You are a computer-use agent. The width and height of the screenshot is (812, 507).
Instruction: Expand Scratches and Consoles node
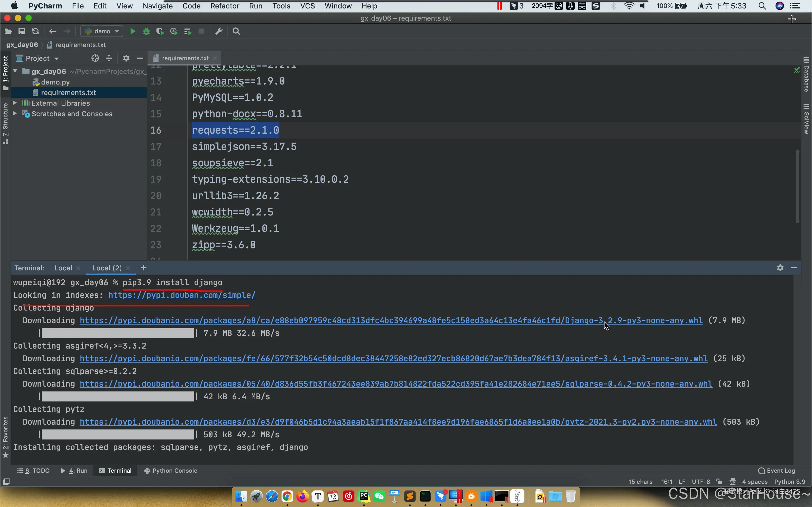point(15,114)
